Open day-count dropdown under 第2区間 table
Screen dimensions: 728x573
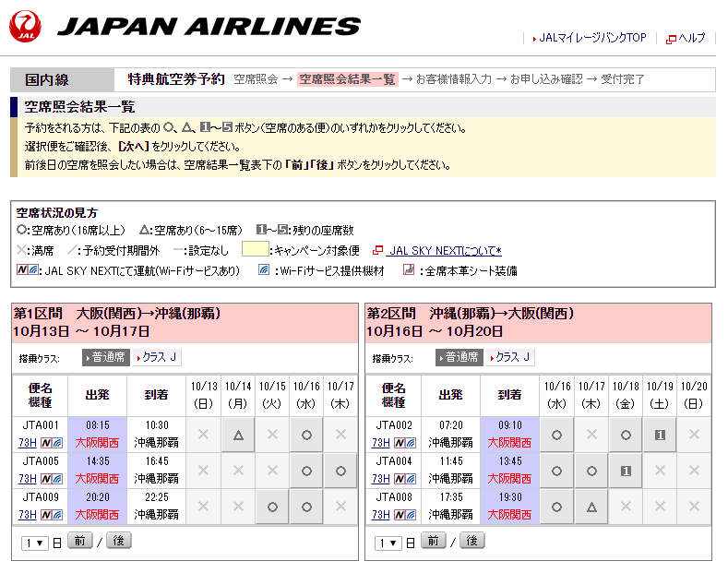pos(388,543)
